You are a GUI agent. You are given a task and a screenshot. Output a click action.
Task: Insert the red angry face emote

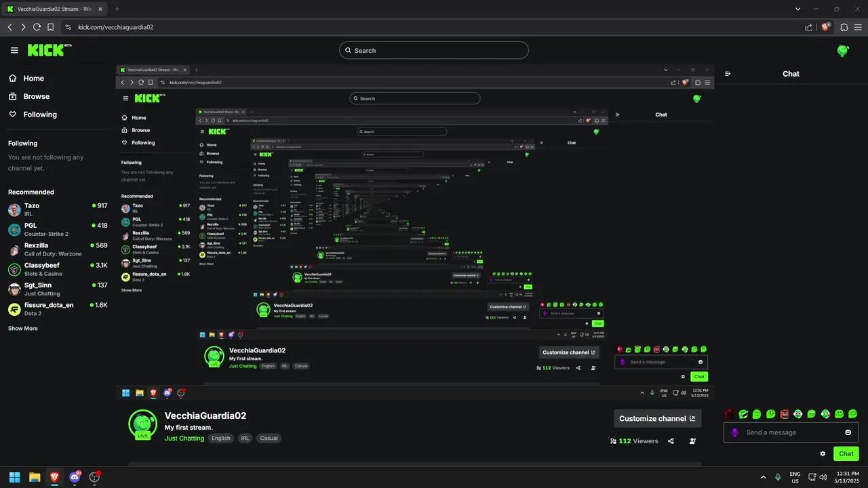pos(785,413)
